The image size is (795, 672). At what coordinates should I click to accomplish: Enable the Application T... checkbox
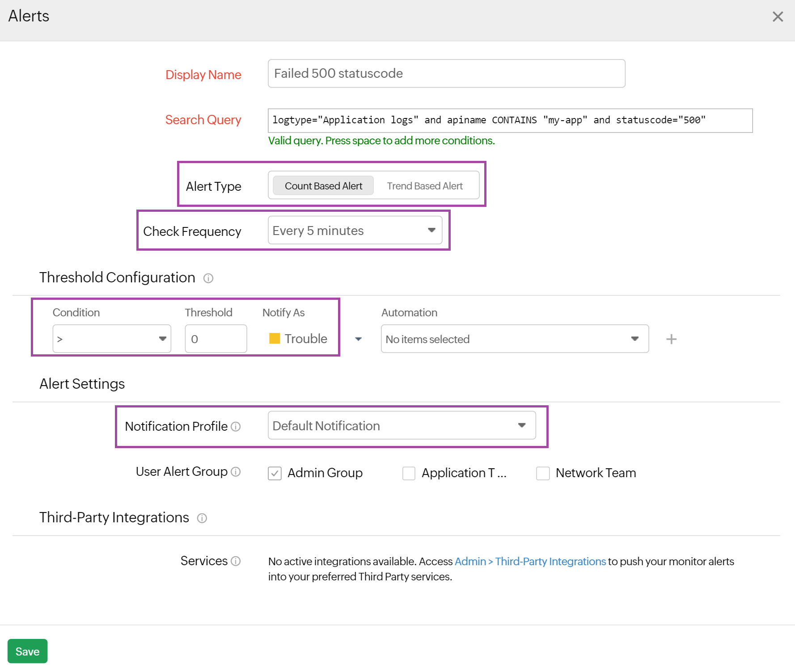coord(409,473)
